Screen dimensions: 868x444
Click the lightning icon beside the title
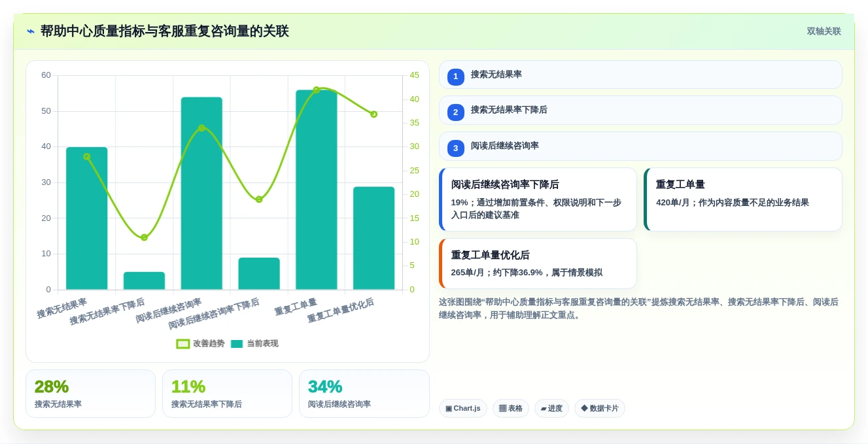tap(31, 31)
